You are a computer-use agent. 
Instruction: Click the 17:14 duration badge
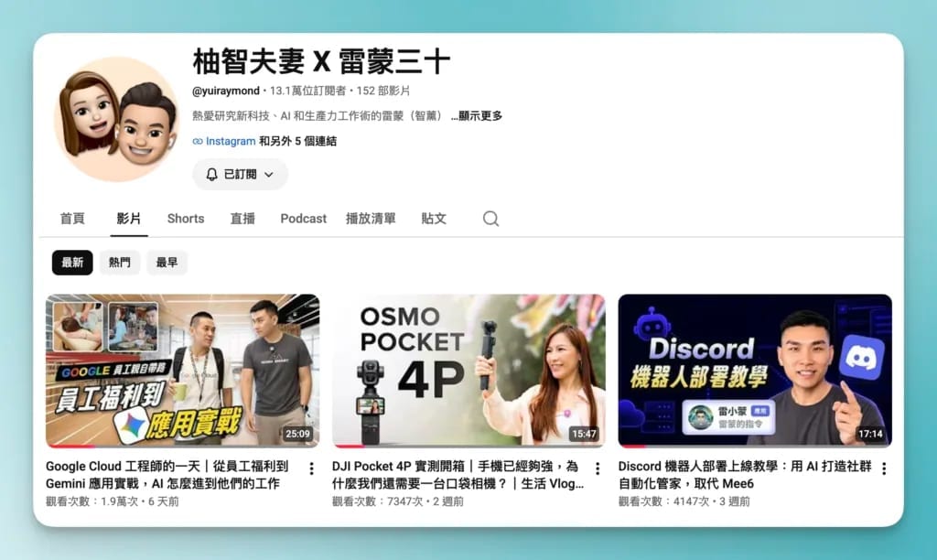(x=870, y=434)
